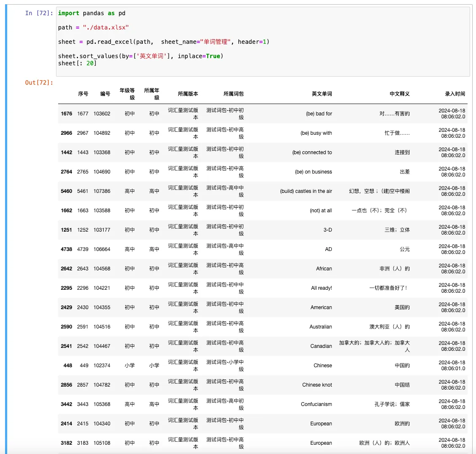Click the blue cell selection bar on the left
This screenshot has height=454, width=476.
pyautogui.click(x=6, y=227)
